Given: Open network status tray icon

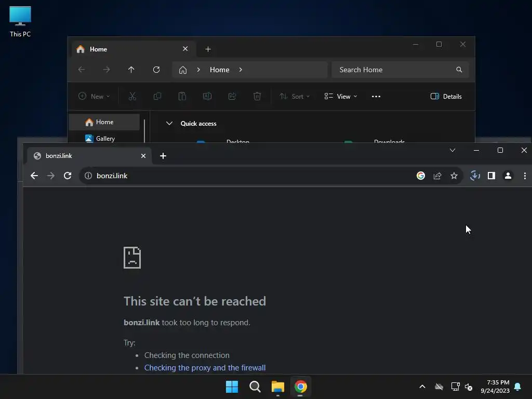Looking at the screenshot, I should click(455, 387).
